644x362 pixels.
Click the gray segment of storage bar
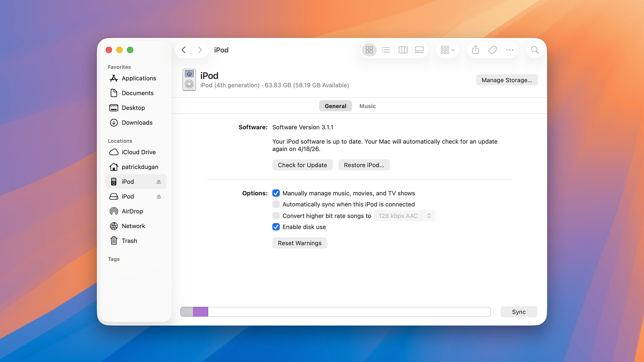tap(187, 312)
